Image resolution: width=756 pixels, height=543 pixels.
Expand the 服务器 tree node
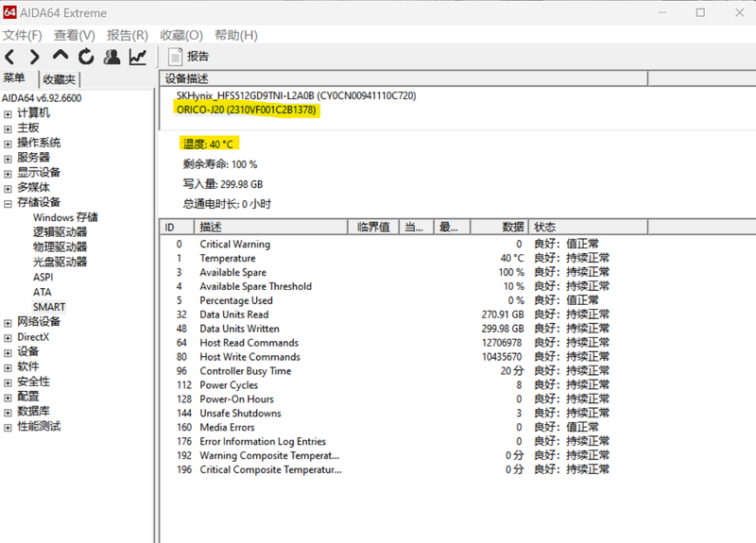click(8, 159)
